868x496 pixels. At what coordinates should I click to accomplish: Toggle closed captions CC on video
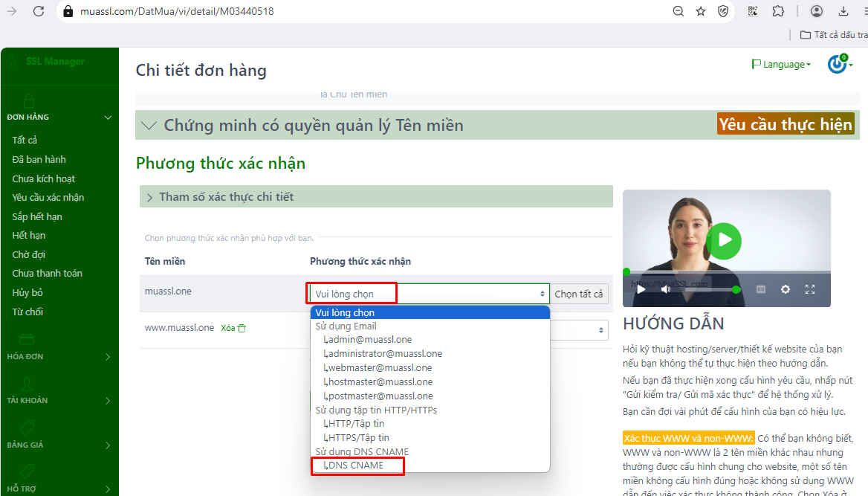point(760,289)
